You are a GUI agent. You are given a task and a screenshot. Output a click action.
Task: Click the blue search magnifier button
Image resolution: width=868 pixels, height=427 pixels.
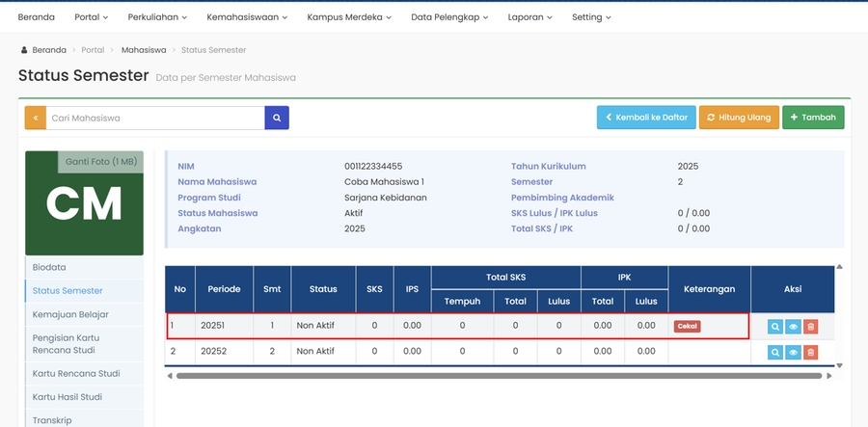coord(277,118)
